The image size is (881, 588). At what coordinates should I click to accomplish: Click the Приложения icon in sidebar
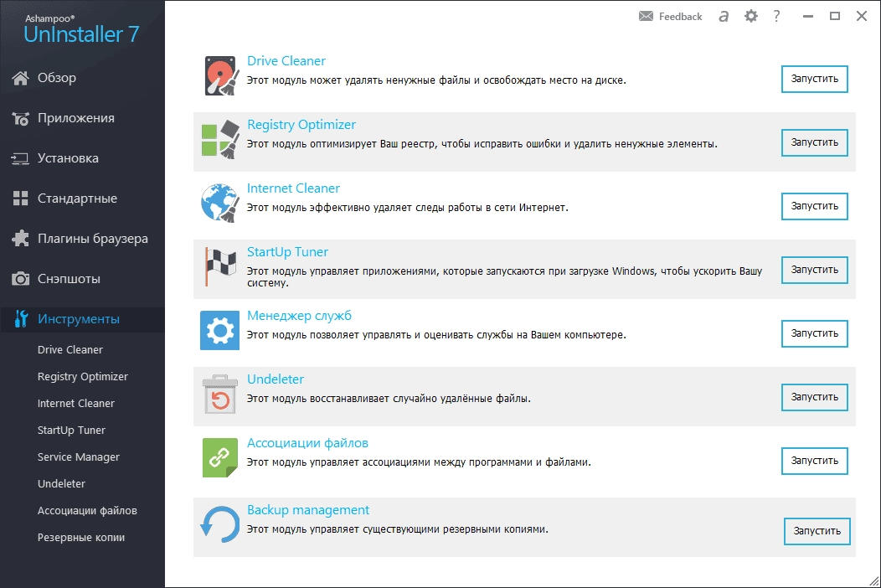coord(20,119)
